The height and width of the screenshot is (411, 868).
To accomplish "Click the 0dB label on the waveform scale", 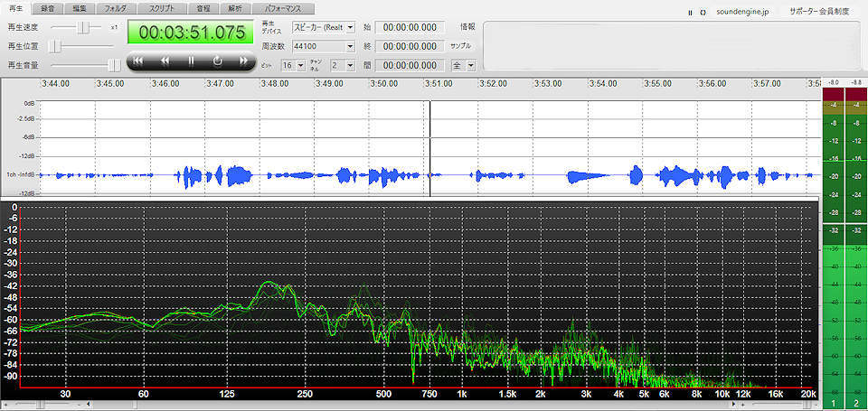I will pos(29,104).
